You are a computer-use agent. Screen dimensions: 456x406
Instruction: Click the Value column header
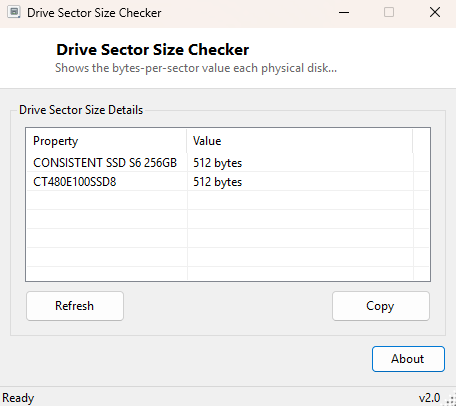[x=300, y=141]
